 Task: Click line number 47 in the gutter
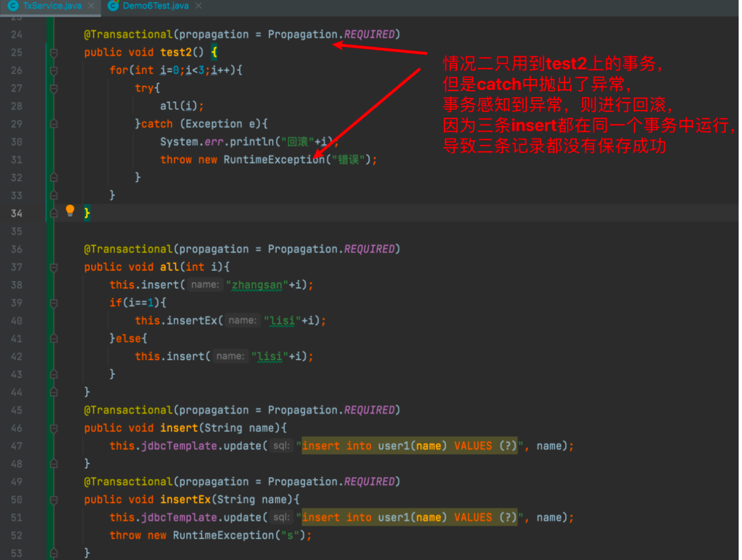point(16,446)
